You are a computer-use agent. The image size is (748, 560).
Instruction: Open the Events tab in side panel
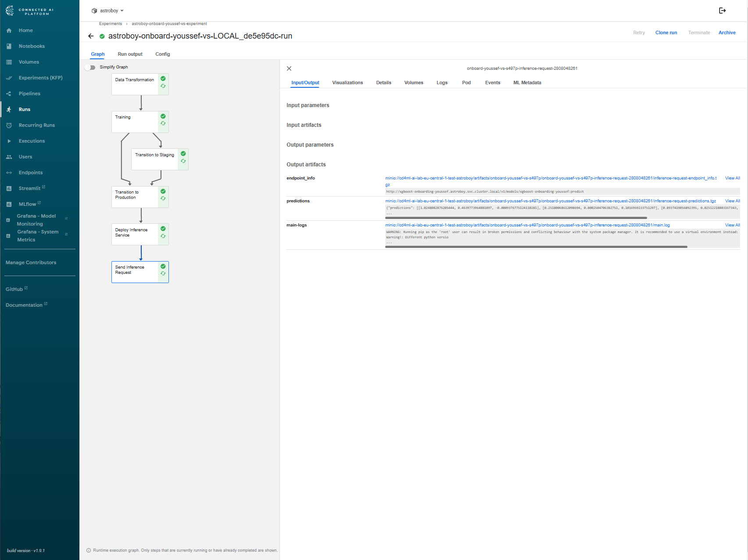493,83
